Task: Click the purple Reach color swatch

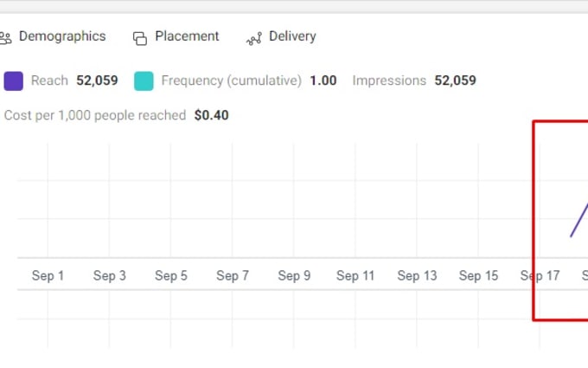Action: (14, 81)
